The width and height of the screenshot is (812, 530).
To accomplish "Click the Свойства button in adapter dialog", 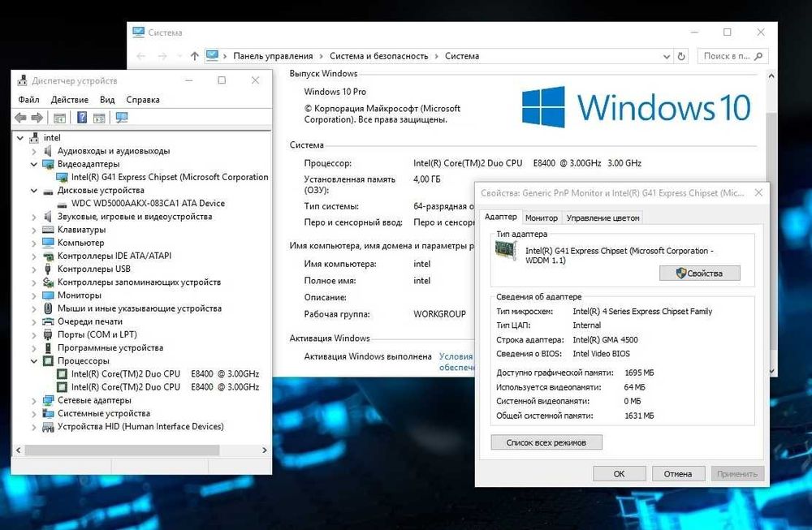I will pos(700,273).
